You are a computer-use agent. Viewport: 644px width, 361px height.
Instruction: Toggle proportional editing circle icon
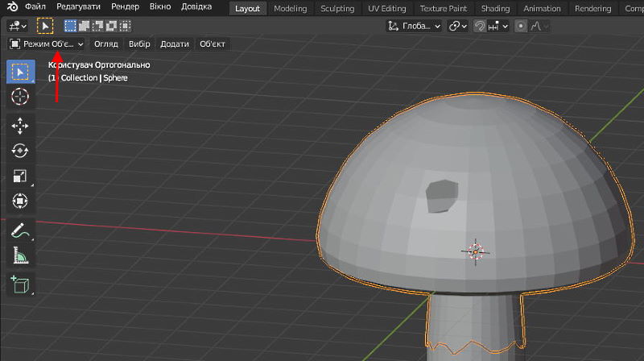click(x=520, y=27)
